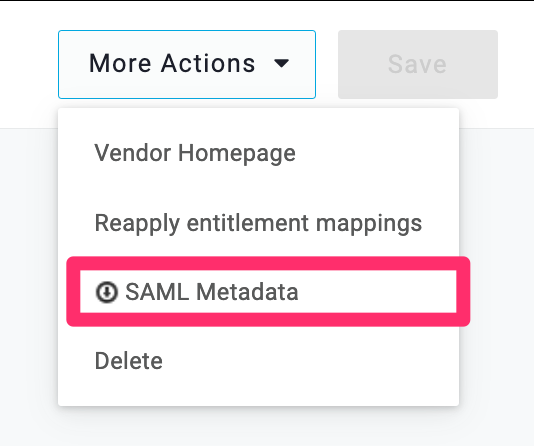Choose Reapply entitlement mappings
Viewport: 534px width, 446px height.
point(258,223)
